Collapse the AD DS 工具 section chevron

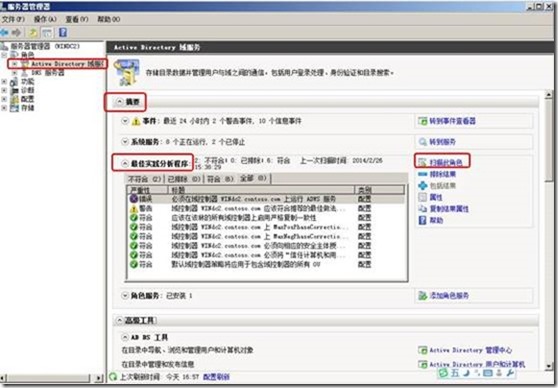coord(125,337)
